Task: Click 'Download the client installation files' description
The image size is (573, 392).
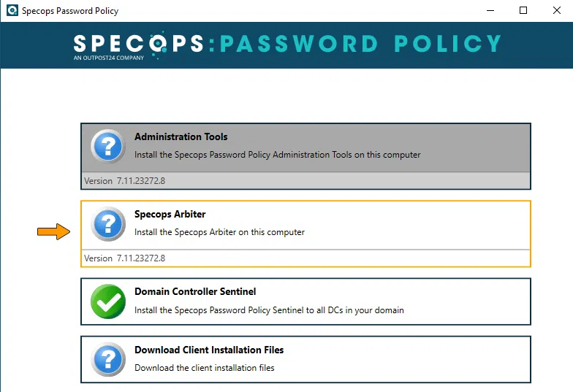Action: (204, 368)
